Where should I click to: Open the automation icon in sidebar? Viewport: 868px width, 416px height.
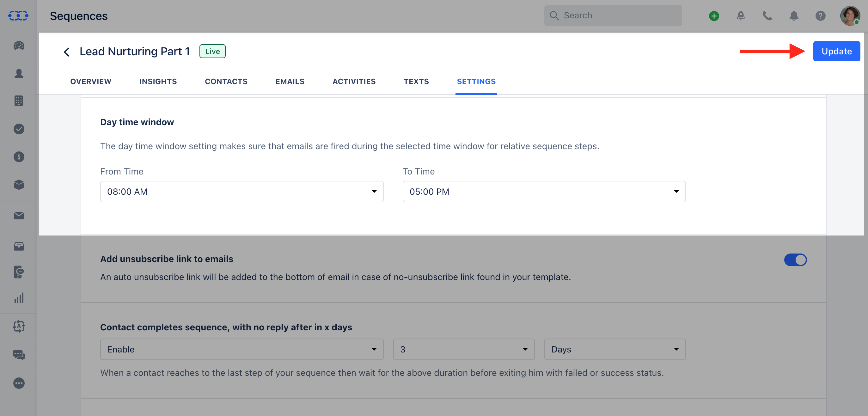pos(19,327)
